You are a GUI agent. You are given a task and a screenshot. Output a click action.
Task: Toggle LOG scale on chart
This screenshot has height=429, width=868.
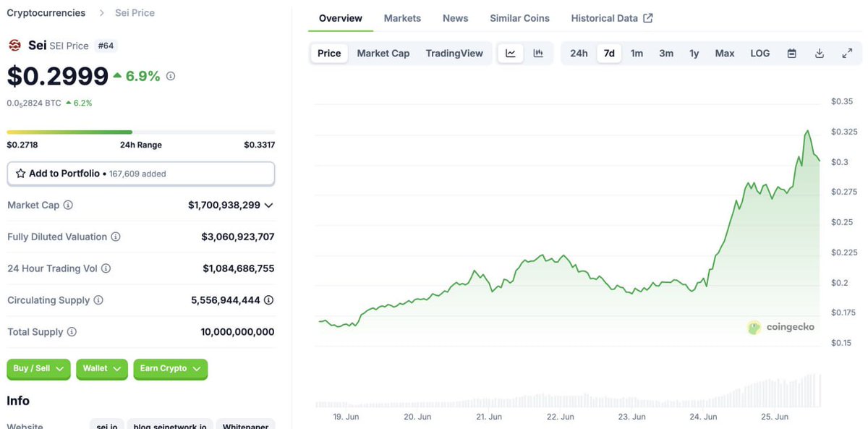pos(760,54)
